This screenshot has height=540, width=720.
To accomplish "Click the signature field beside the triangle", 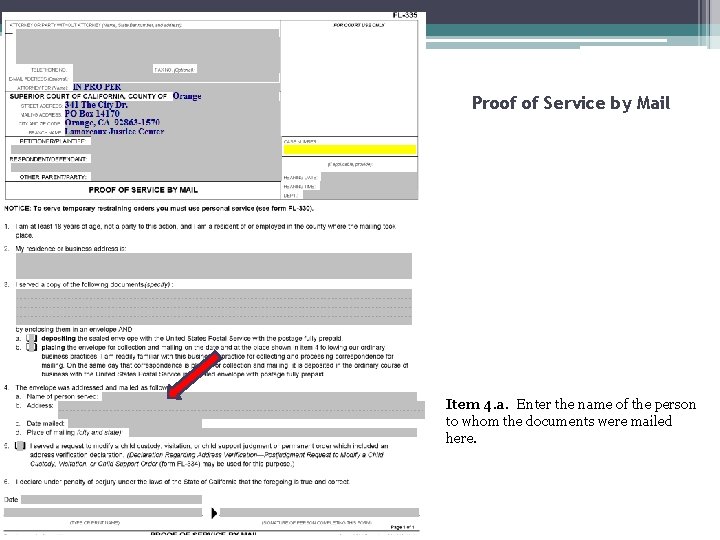I will click(319, 512).
